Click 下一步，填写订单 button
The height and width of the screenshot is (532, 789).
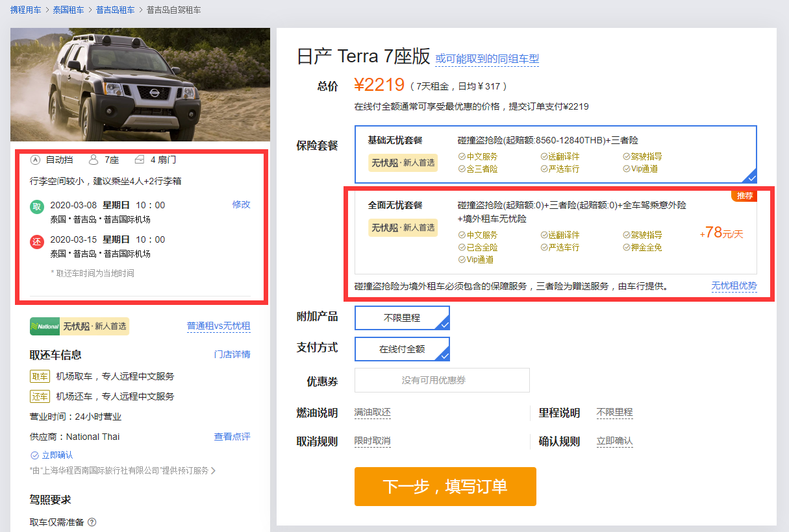pos(445,487)
